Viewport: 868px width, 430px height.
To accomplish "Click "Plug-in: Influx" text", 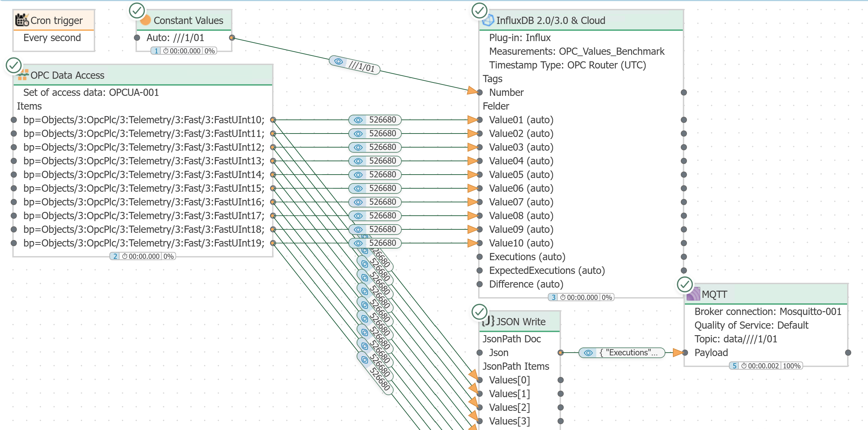I will click(x=520, y=38).
